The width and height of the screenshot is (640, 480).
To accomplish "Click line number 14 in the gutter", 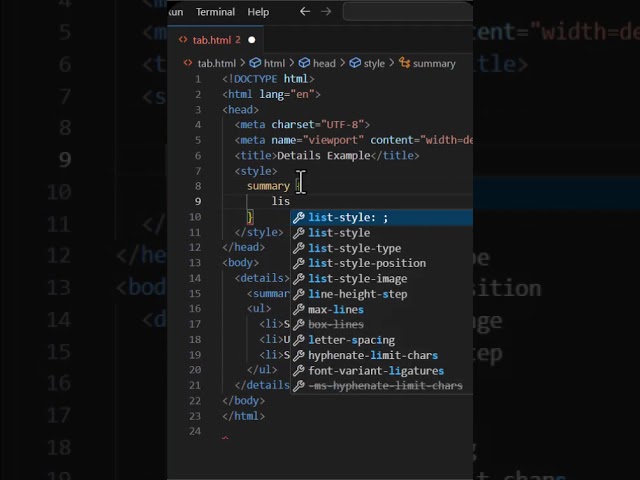I will click(x=195, y=278).
